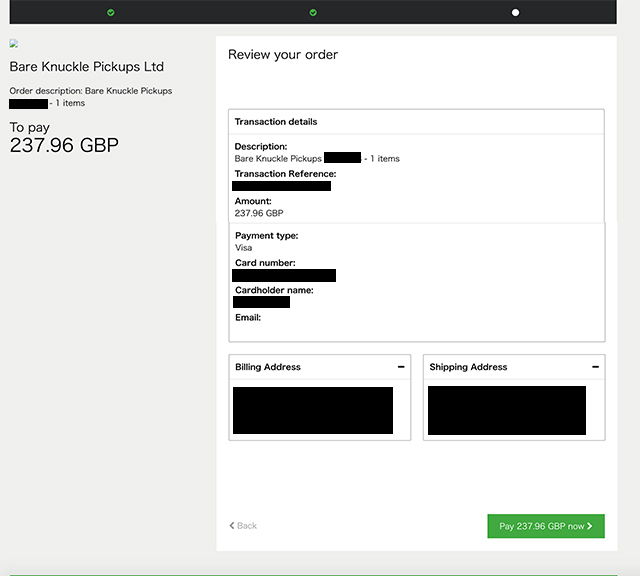Click the Review your order heading
Viewport: 640px width, 576px height.
click(283, 55)
